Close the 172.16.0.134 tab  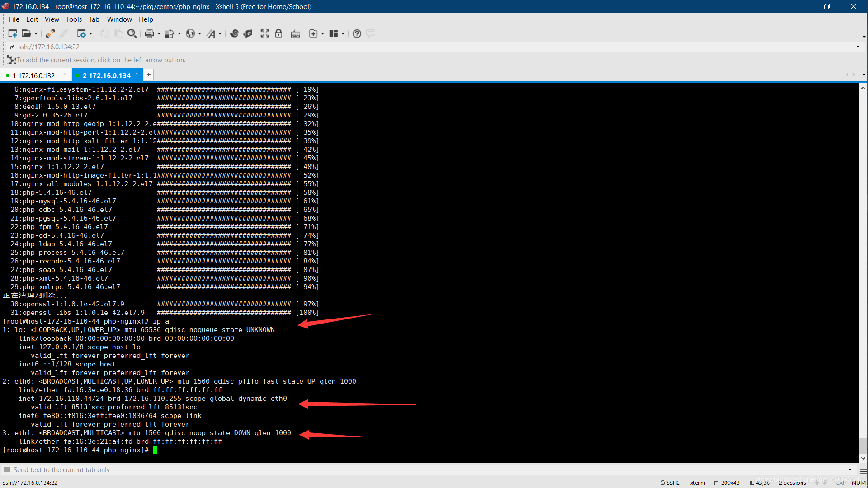click(137, 75)
